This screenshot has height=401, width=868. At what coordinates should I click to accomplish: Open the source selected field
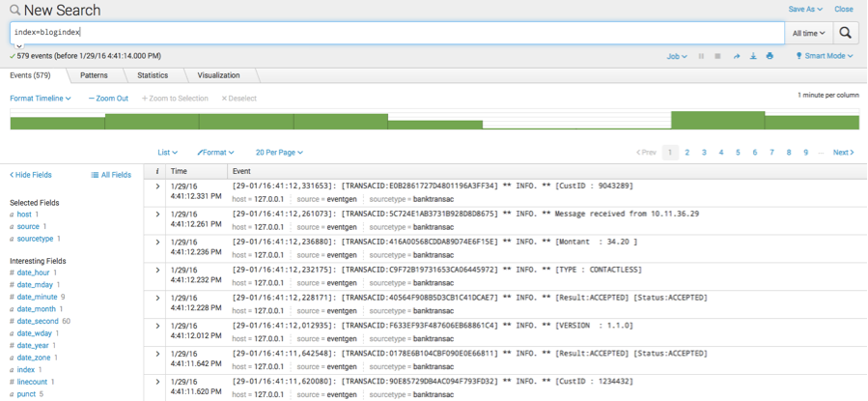click(x=28, y=226)
